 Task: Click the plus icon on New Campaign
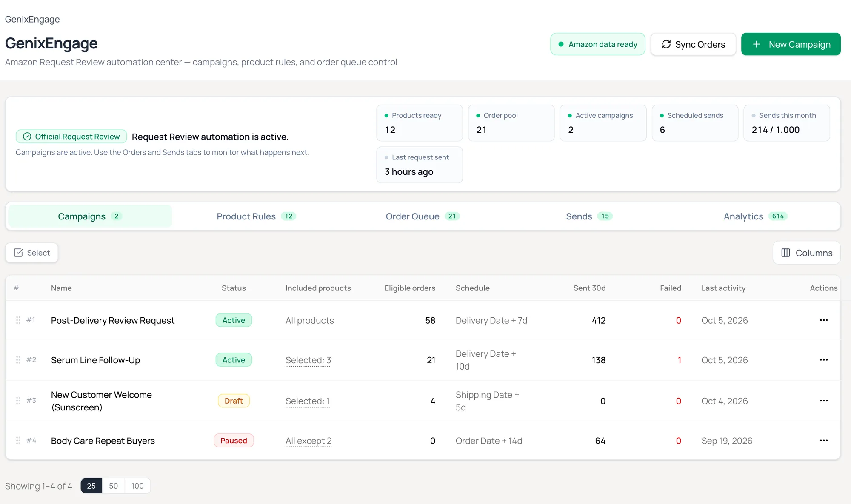tap(756, 44)
